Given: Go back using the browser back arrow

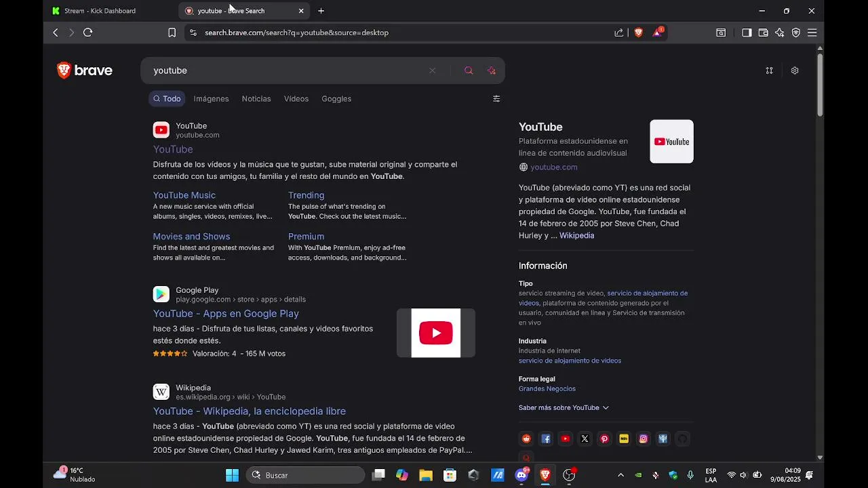Looking at the screenshot, I should [56, 33].
